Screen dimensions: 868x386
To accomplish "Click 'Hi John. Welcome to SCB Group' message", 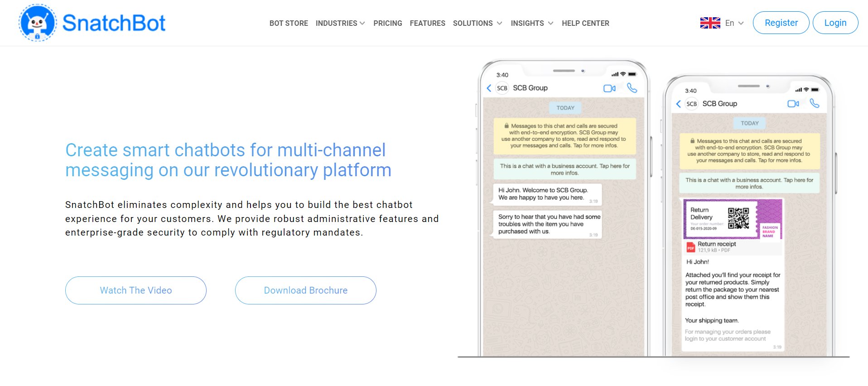I will point(547,194).
